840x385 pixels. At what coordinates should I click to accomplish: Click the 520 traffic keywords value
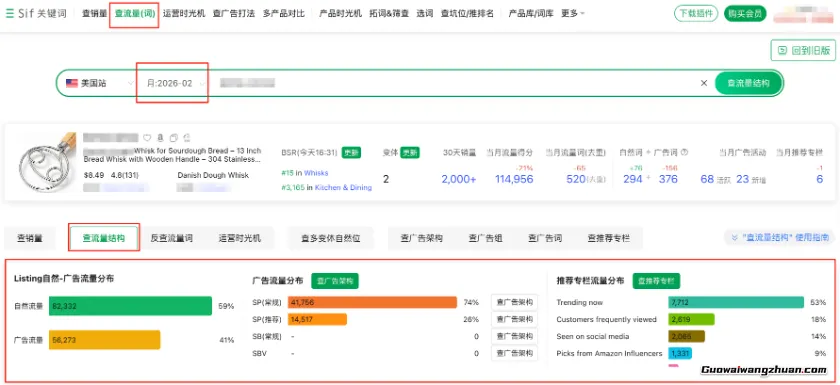pyautogui.click(x=575, y=179)
